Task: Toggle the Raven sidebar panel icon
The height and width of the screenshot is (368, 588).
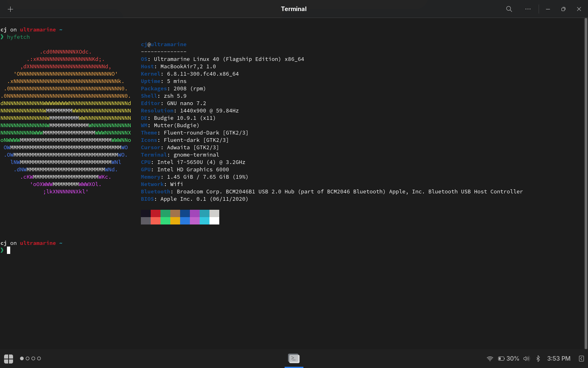Action: coord(581,359)
